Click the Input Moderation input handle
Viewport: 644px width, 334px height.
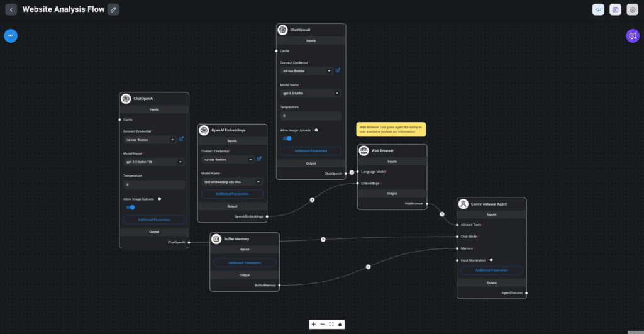click(x=457, y=260)
